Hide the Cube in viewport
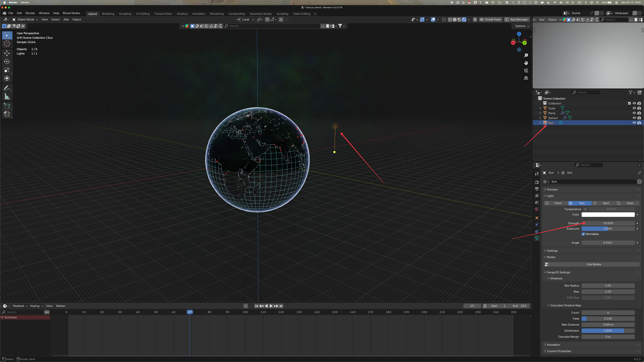The image size is (644, 362). coord(634,108)
